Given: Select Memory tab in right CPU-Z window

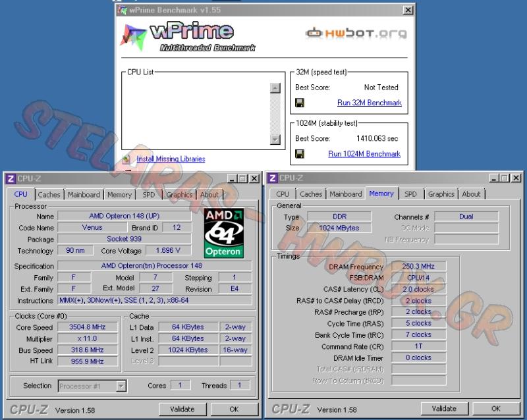Looking at the screenshot, I should tap(381, 194).
